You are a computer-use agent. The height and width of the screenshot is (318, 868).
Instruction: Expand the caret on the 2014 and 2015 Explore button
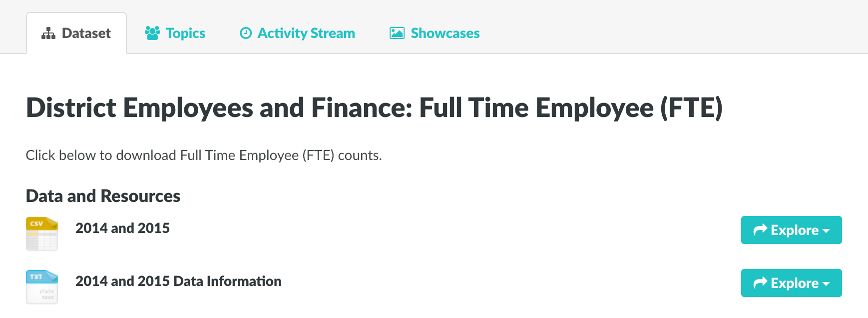point(826,230)
